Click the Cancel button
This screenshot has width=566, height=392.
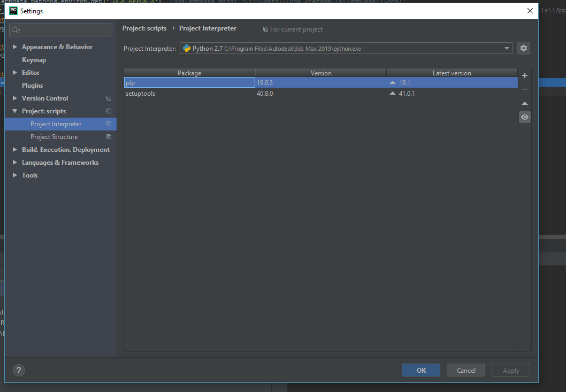coord(465,371)
